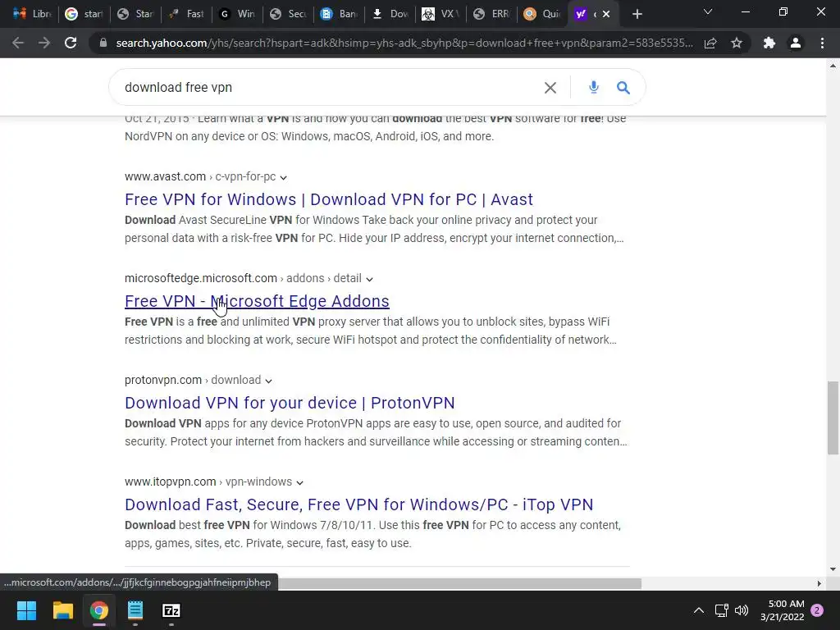Click www.itopvpn.com URL text
Screen dimensions: 840x630
(x=170, y=482)
